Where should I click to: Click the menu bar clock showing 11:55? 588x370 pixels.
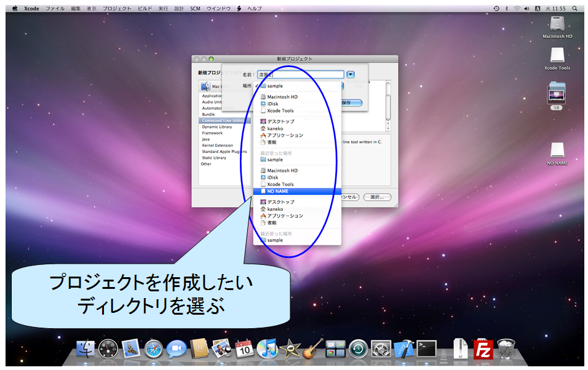tap(555, 8)
